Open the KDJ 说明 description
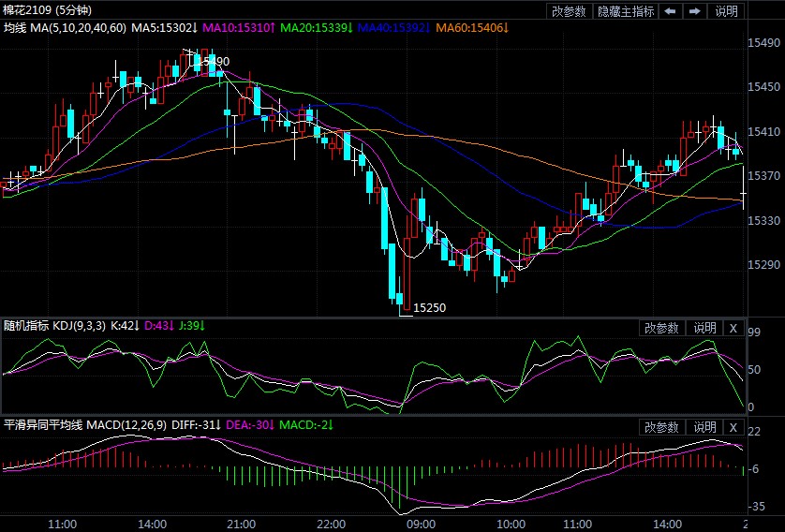 (704, 328)
